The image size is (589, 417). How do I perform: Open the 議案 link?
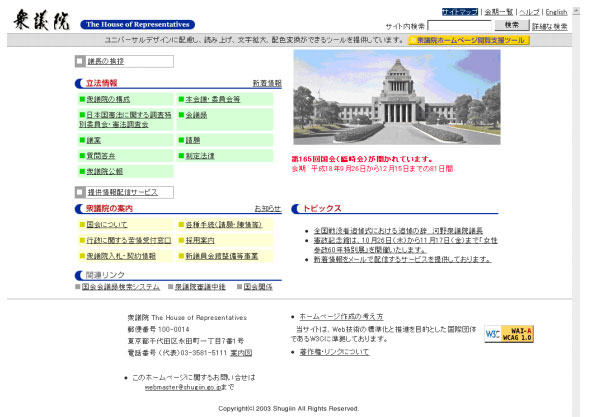[x=94, y=140]
